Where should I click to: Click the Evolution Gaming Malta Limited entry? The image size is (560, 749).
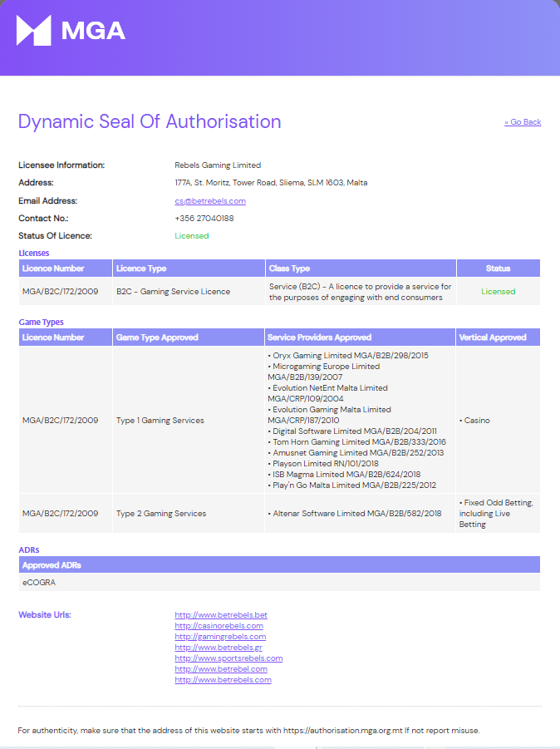329,415
